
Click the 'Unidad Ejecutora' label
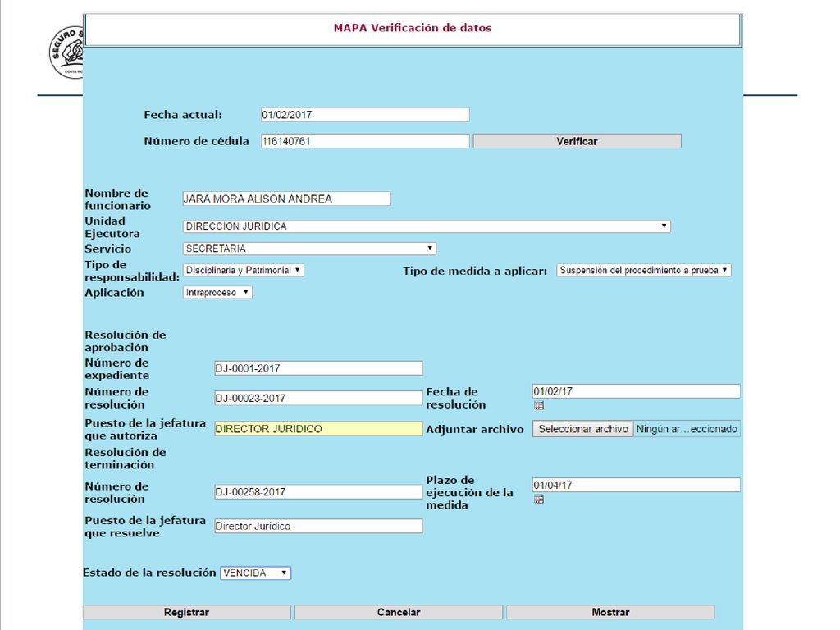coord(112,227)
